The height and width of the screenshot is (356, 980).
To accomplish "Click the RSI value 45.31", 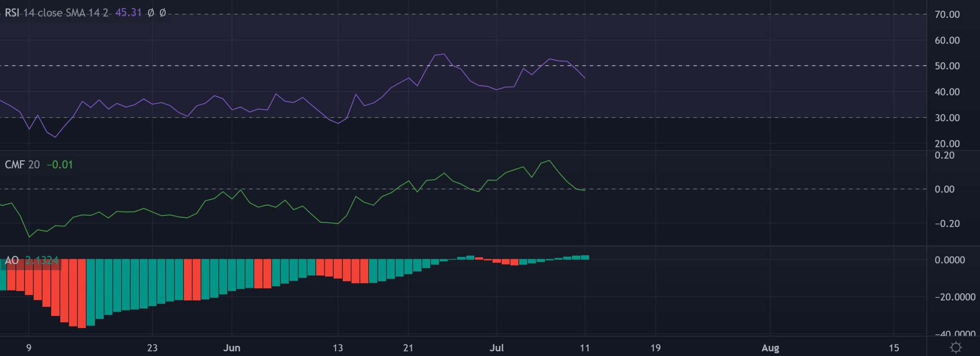I will (128, 13).
